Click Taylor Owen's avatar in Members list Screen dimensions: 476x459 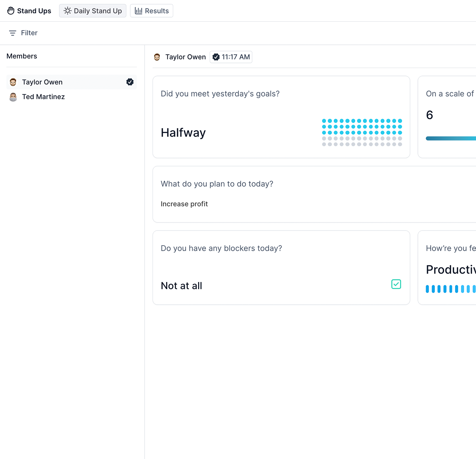point(13,82)
